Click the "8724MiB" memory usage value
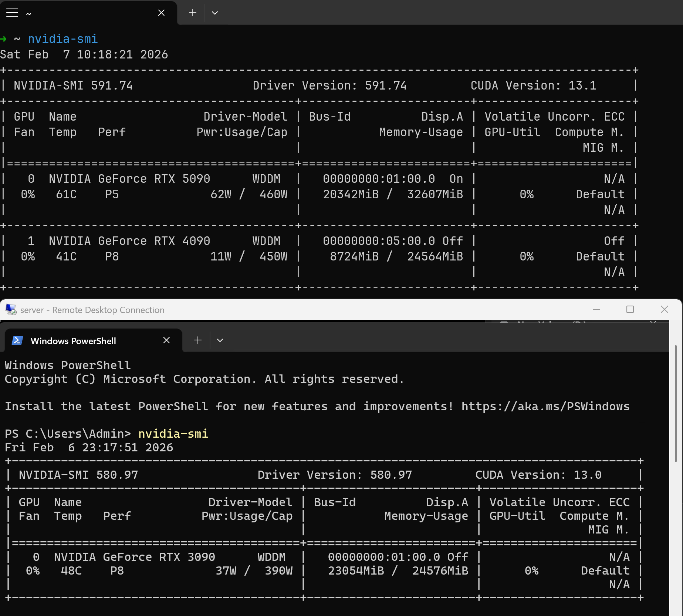This screenshot has height=616, width=683. coord(354,257)
